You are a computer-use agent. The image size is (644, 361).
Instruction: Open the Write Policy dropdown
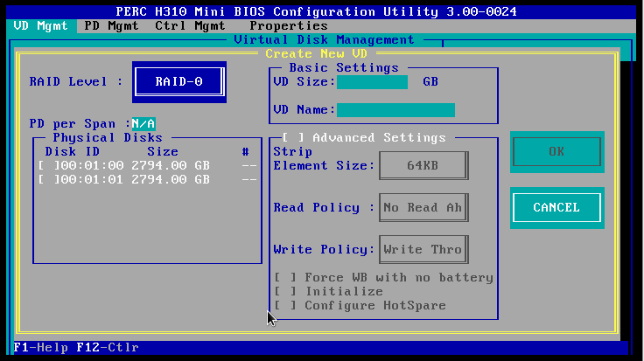[423, 249]
